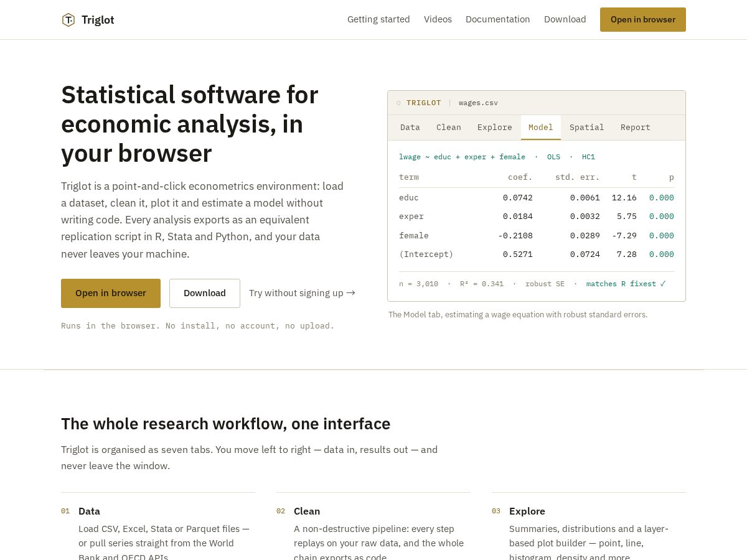
Task: Click the coef. column header
Action: 520,177
